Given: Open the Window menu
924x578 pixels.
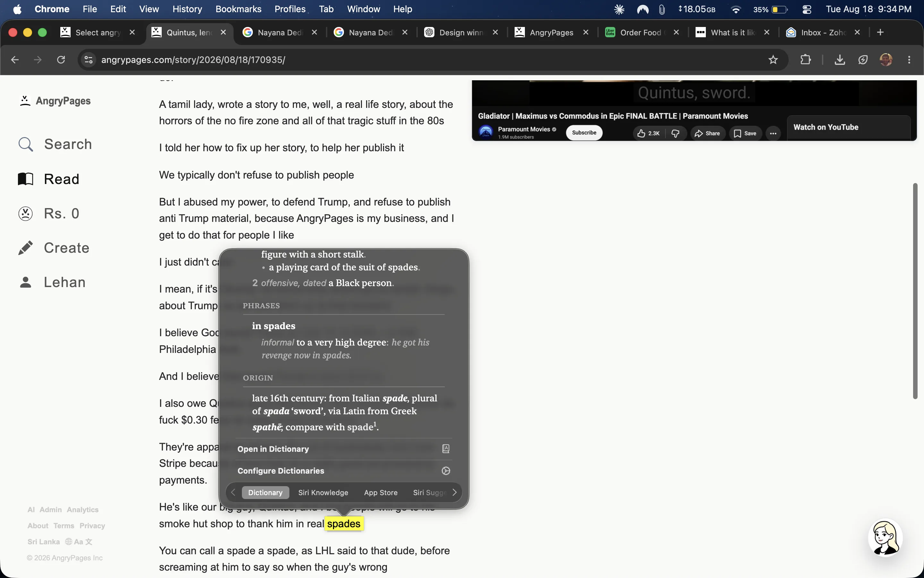Looking at the screenshot, I should tap(364, 9).
